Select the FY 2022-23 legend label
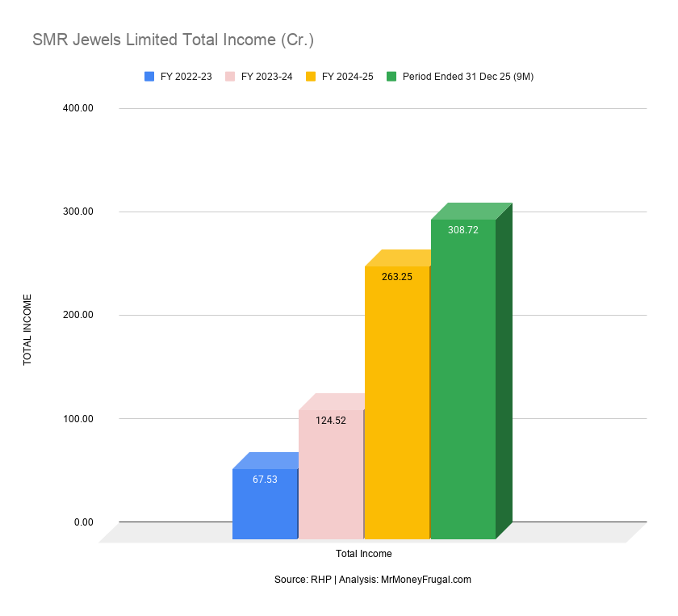Screen dimensions: 678x616 186,77
